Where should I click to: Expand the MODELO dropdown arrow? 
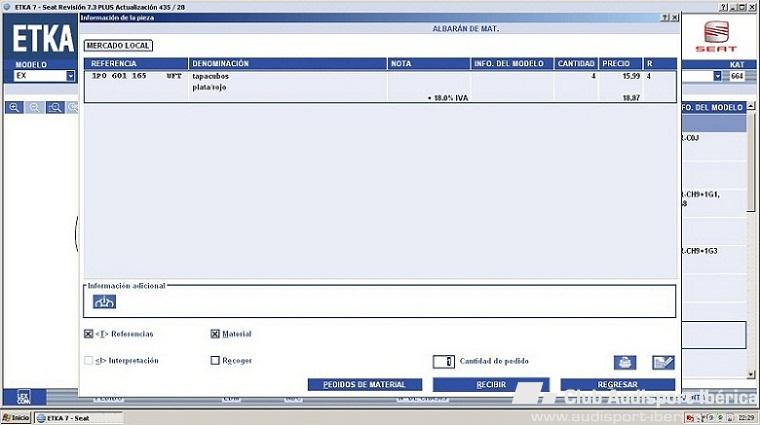pyautogui.click(x=70, y=76)
